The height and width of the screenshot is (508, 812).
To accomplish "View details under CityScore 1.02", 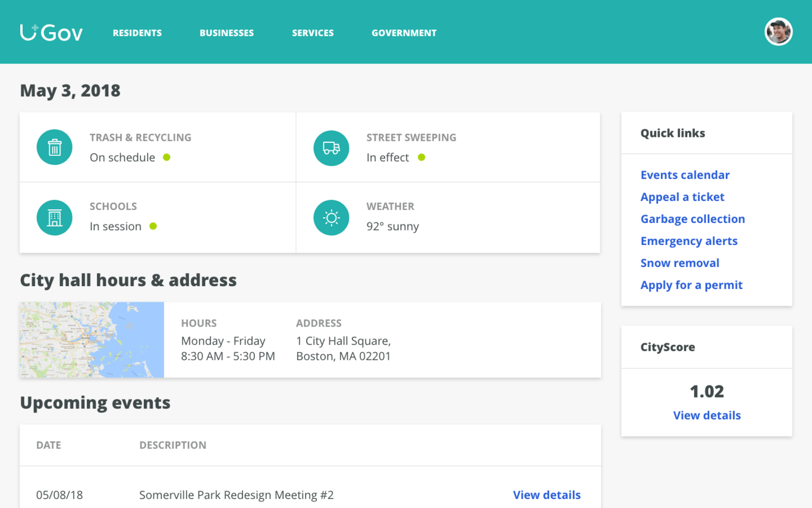I will pyautogui.click(x=707, y=415).
